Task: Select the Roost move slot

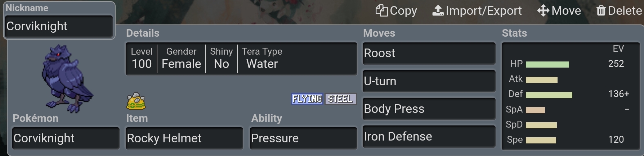Action: pyautogui.click(x=429, y=53)
